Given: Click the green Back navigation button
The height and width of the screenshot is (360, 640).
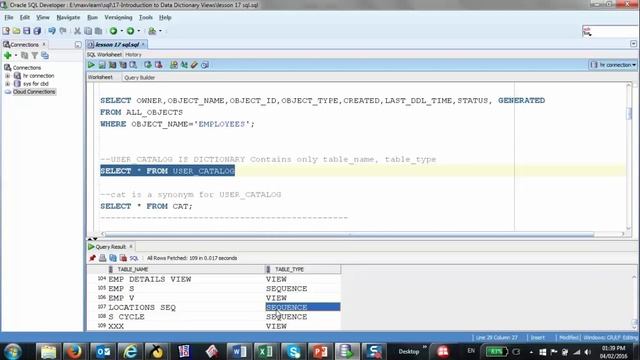Looking at the screenshot, I should coord(113,31).
